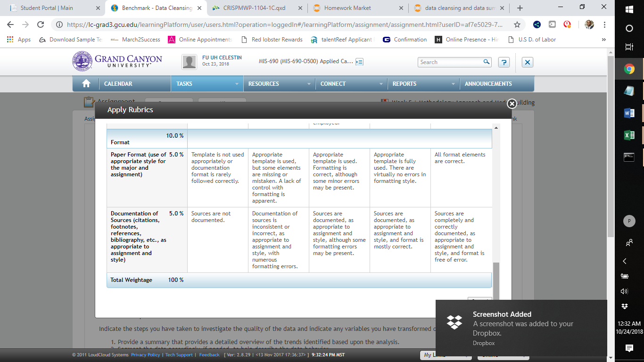This screenshot has height=362, width=644.
Task: Expand the Tasks menu dropdown arrow
Action: point(237,84)
